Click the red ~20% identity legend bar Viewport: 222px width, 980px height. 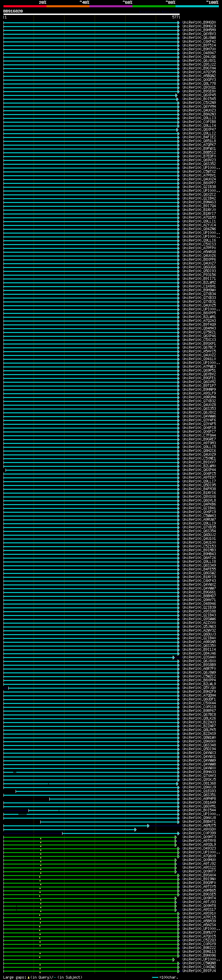coord(25,6)
